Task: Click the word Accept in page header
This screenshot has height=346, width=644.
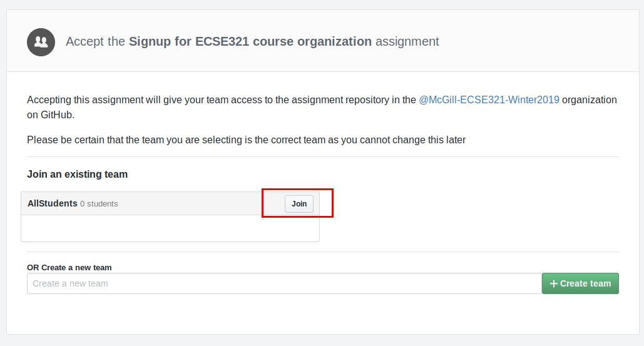Action: (x=85, y=41)
